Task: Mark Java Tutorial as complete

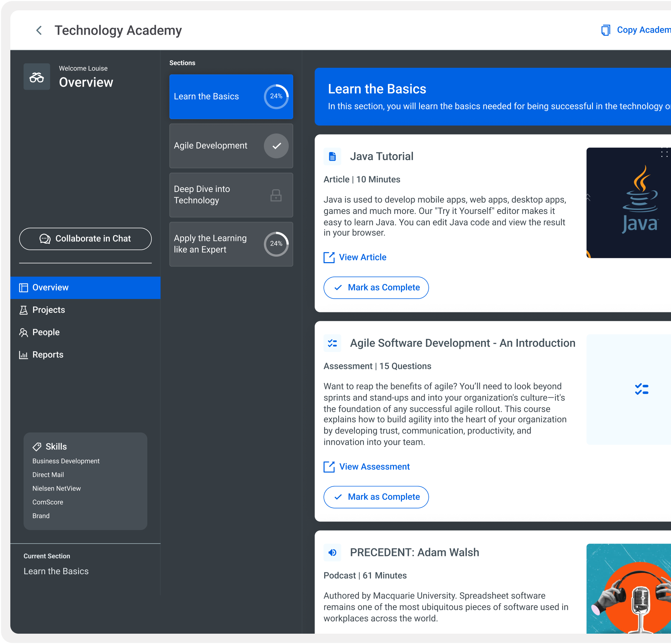Action: point(376,288)
